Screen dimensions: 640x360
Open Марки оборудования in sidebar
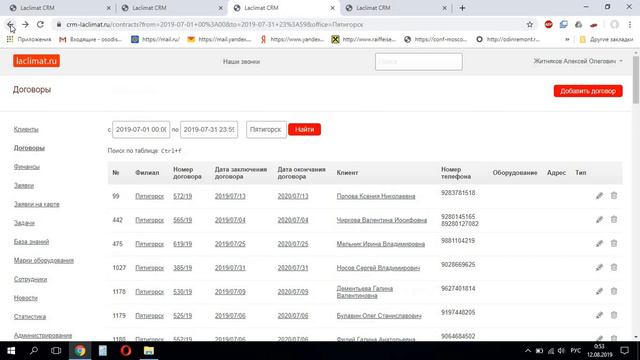pyautogui.click(x=44, y=260)
